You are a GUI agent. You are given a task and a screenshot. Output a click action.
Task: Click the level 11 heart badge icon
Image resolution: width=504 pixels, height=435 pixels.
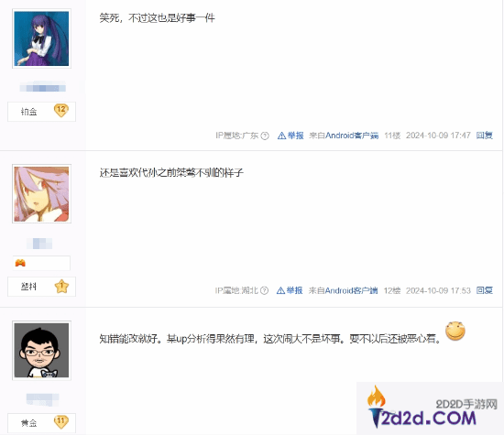pos(61,422)
